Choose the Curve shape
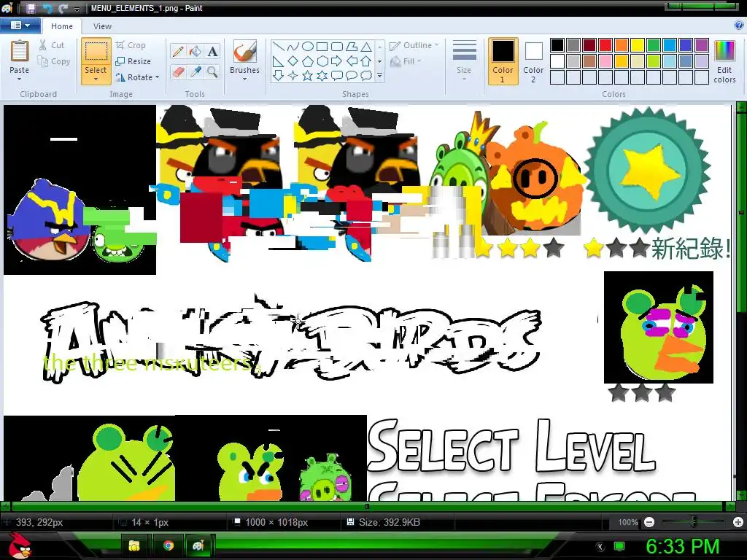 (x=293, y=47)
